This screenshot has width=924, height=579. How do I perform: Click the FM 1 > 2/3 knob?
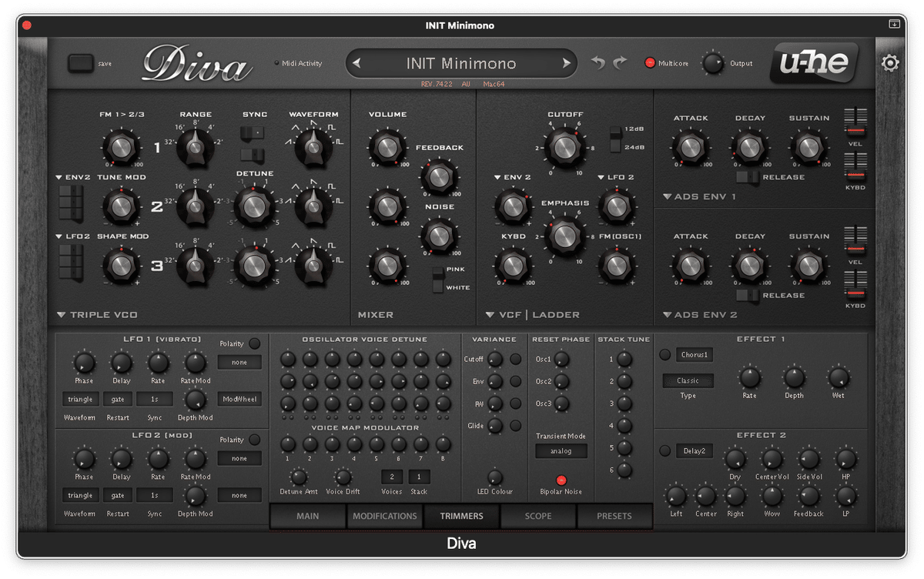coord(120,146)
